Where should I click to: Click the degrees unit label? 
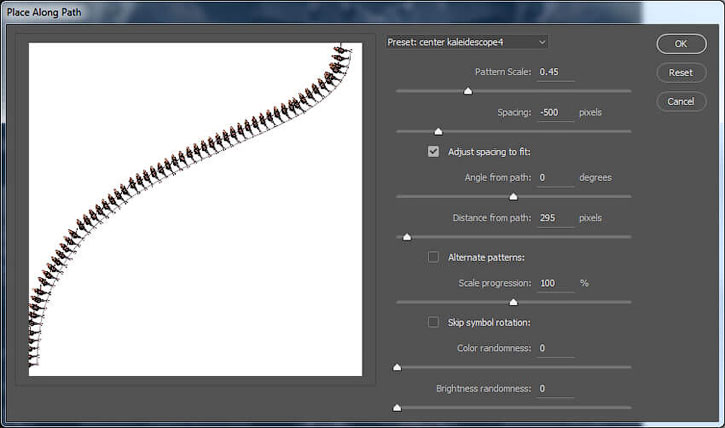click(x=595, y=178)
